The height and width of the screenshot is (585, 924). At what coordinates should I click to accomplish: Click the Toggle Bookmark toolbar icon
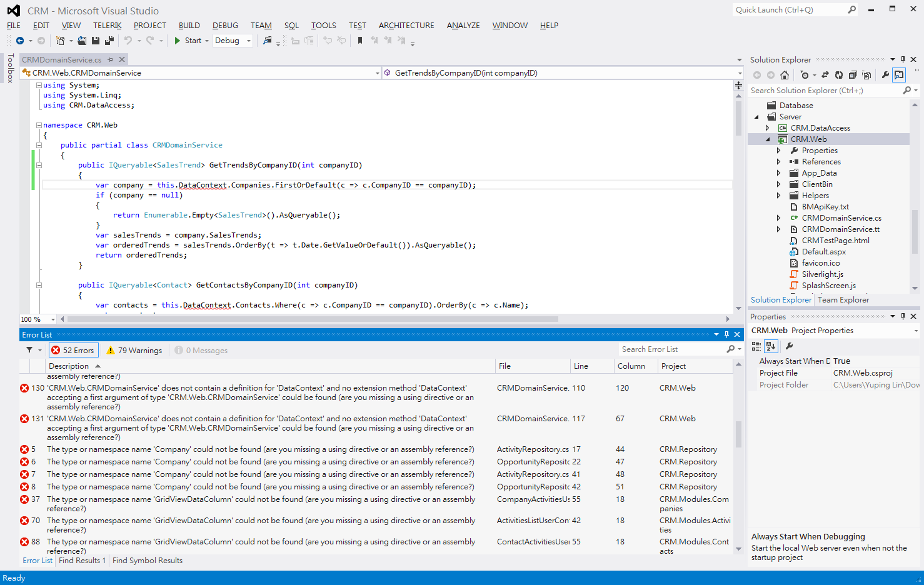coord(360,41)
